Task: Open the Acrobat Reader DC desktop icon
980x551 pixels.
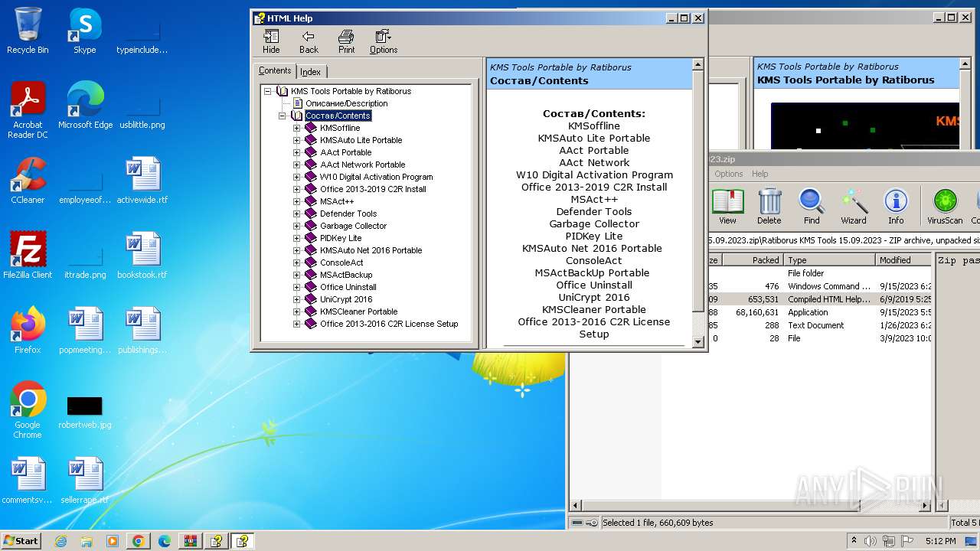Action: coord(28,110)
